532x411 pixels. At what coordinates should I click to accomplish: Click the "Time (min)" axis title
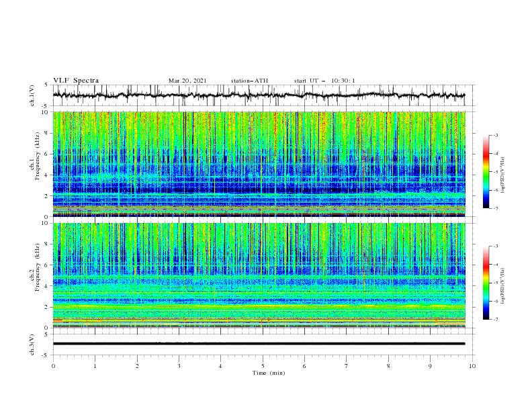(269, 373)
